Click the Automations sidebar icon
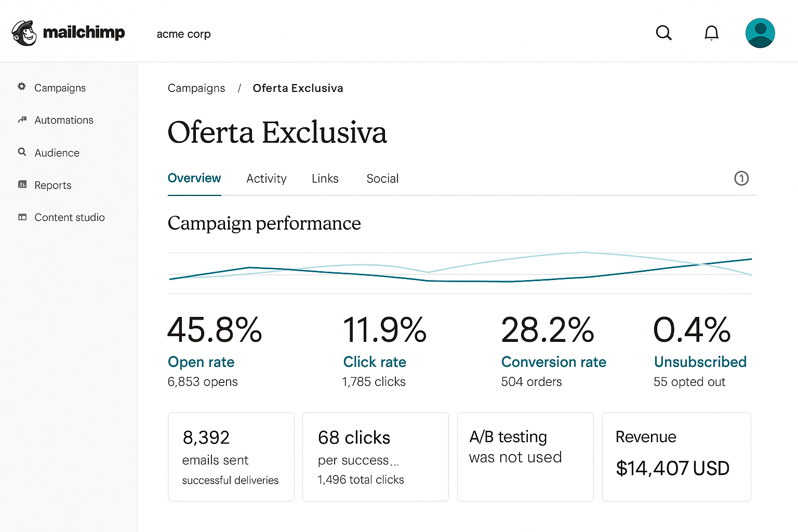Image resolution: width=798 pixels, height=532 pixels. tap(22, 119)
